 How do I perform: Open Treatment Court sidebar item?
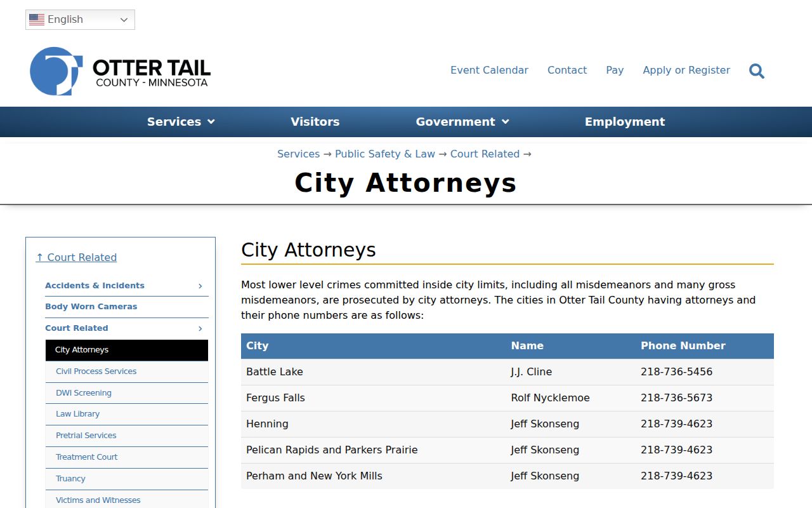pos(127,457)
